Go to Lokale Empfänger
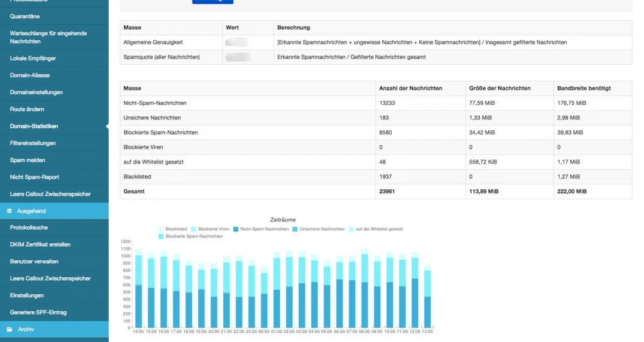This screenshot has width=644, height=342. click(x=33, y=58)
